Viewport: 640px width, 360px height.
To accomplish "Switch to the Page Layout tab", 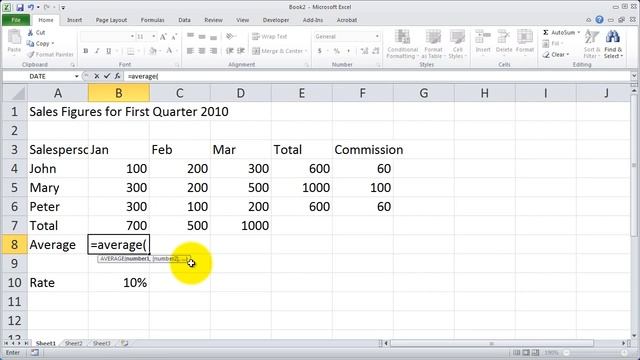I will pos(111,20).
